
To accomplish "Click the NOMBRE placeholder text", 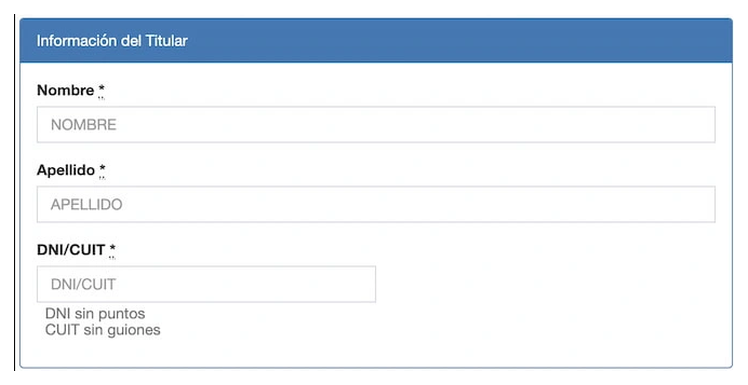I will coord(83,125).
